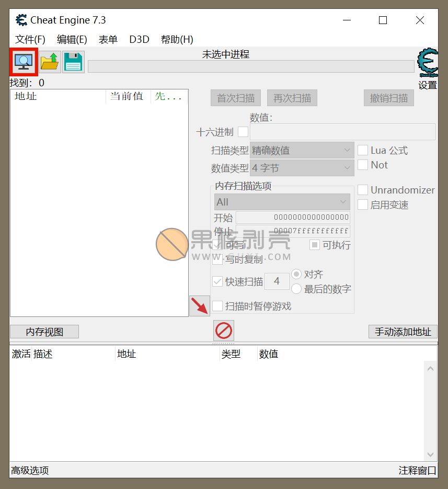Click the 先... previous value column header
This screenshot has height=489, width=448.
[169, 96]
